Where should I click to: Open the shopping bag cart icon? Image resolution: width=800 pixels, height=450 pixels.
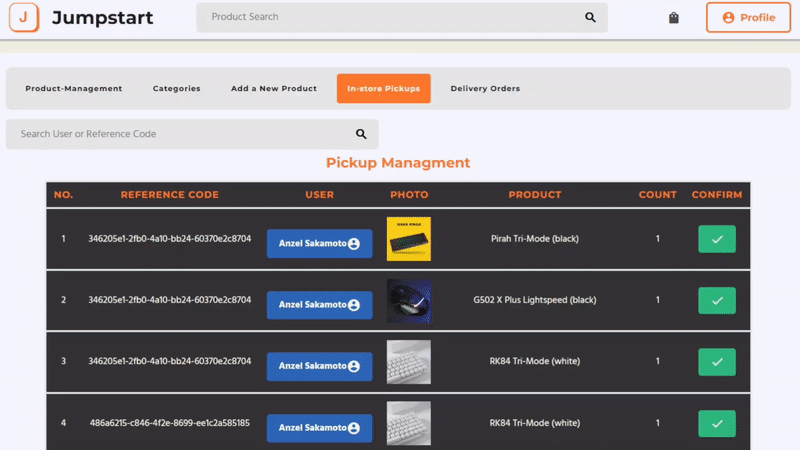(x=673, y=18)
